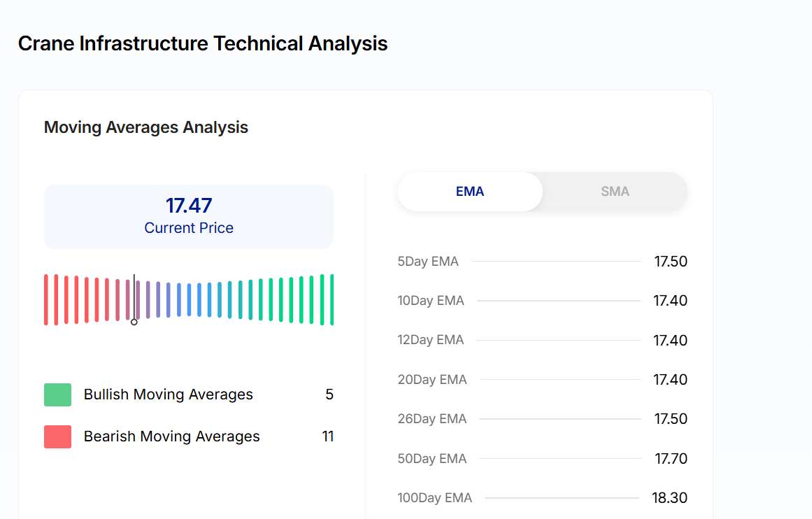The width and height of the screenshot is (812, 519).
Task: Click the Crane Infrastructure Technical Analysis heading
Action: (203, 43)
